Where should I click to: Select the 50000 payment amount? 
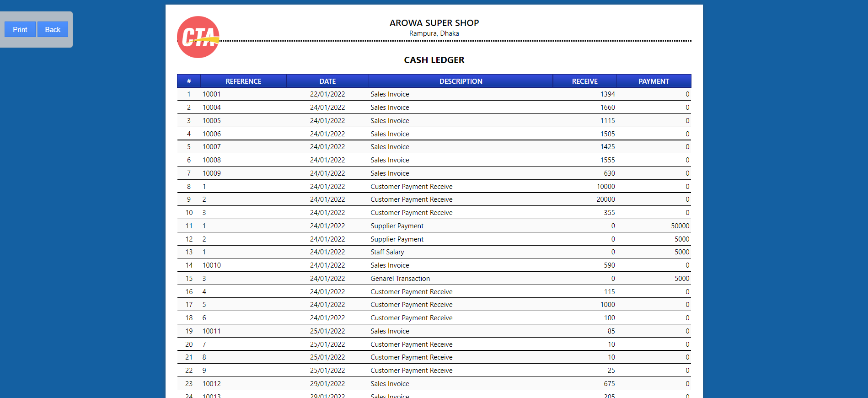click(x=680, y=226)
